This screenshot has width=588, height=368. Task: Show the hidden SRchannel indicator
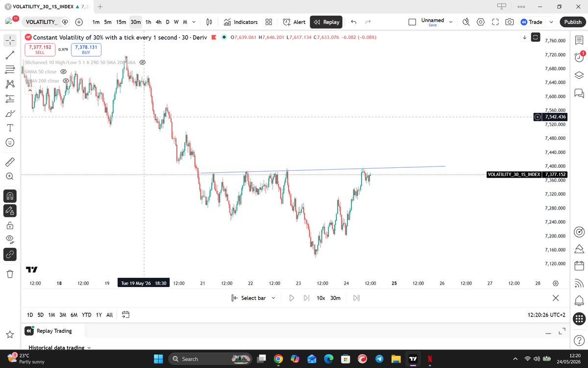pyautogui.click(x=143, y=63)
